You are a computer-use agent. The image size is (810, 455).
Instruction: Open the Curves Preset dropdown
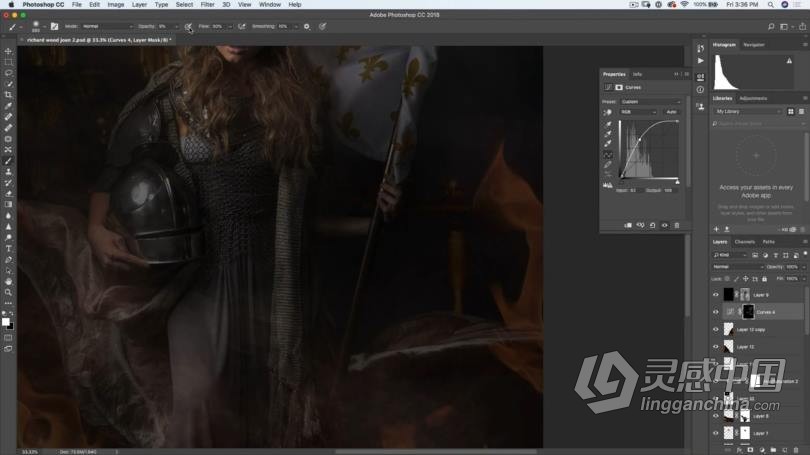coord(650,102)
